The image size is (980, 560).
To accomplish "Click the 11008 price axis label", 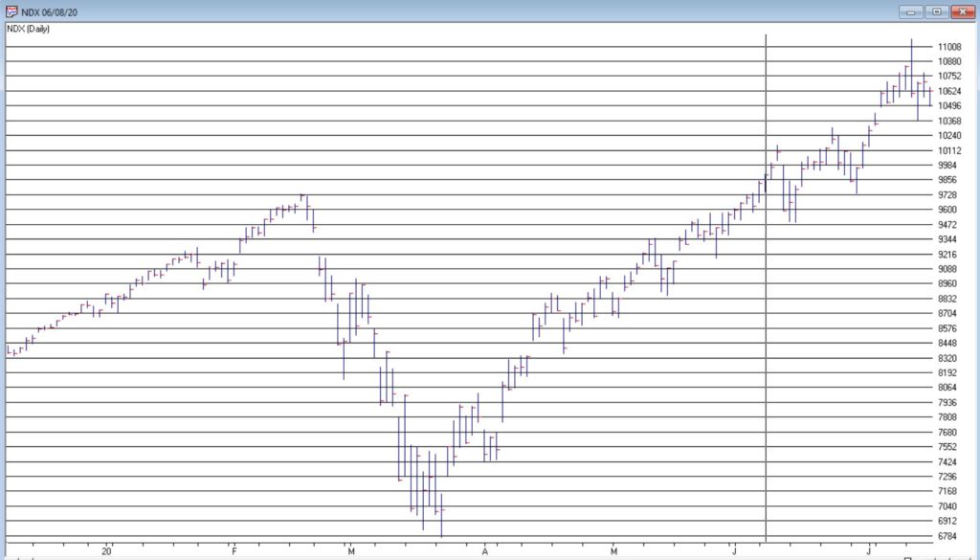I will point(949,47).
